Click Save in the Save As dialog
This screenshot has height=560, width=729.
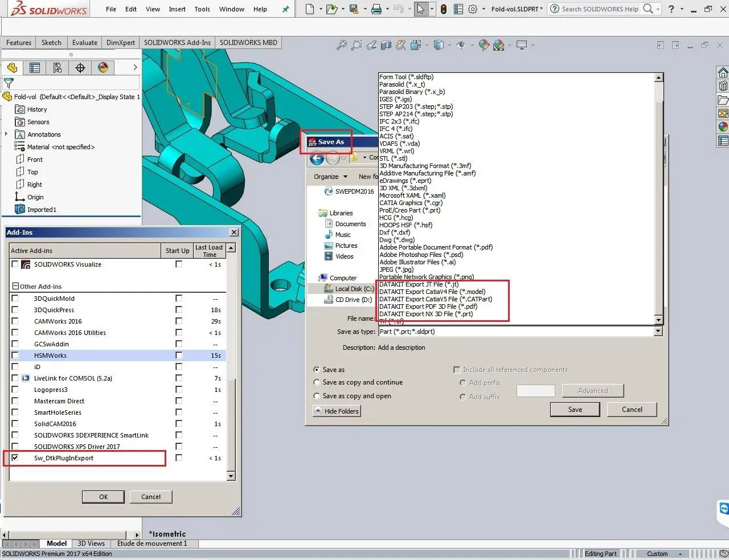pos(575,410)
